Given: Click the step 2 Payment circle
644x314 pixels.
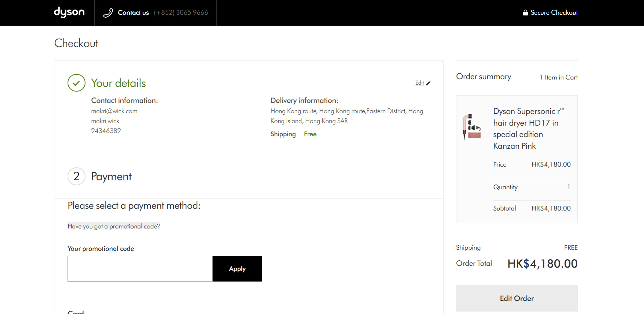Looking at the screenshot, I should (76, 176).
